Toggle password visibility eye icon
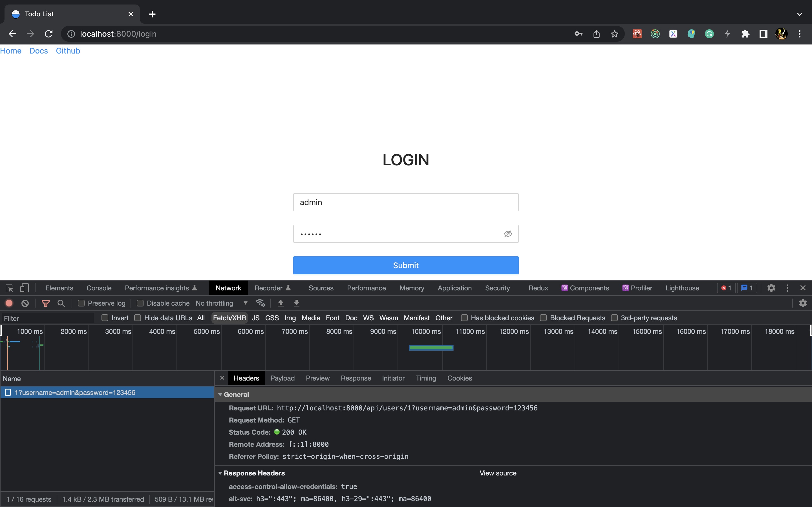The image size is (812, 507). [508, 234]
